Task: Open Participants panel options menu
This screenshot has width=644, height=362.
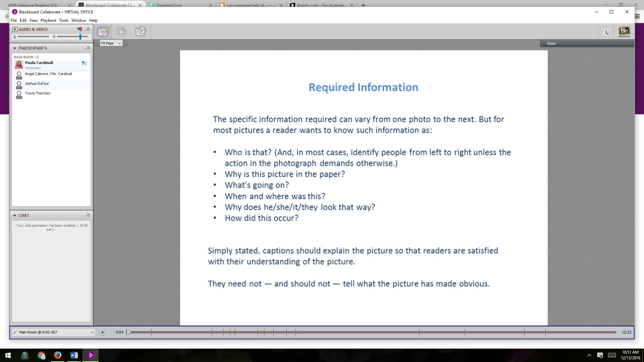Action: coord(88,48)
